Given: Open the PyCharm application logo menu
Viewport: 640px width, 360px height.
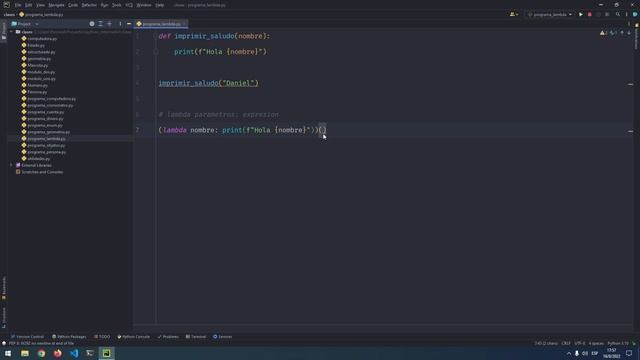Looking at the screenshot, I should tap(6, 5).
